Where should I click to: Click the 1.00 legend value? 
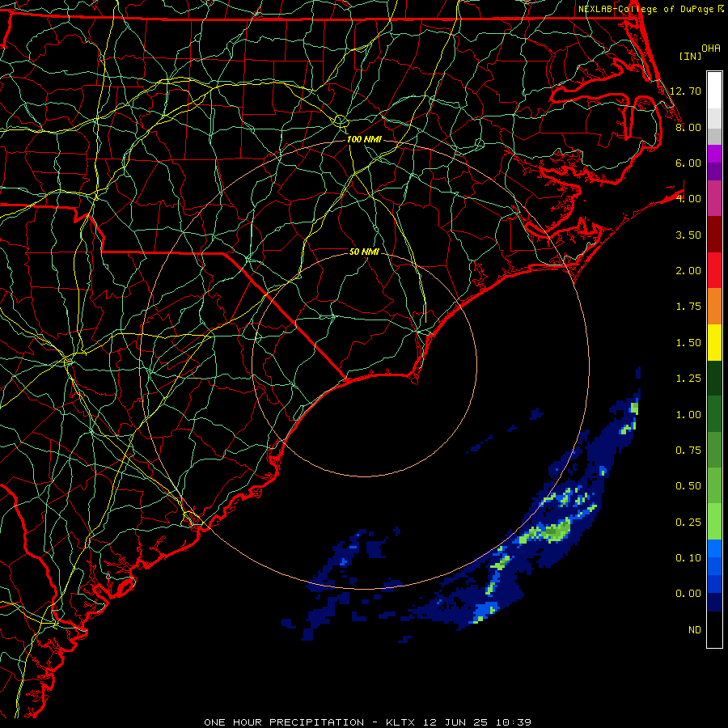pos(688,415)
